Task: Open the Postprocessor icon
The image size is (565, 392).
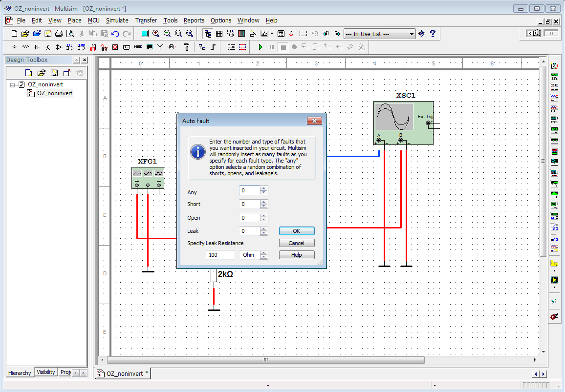Action: (281, 34)
